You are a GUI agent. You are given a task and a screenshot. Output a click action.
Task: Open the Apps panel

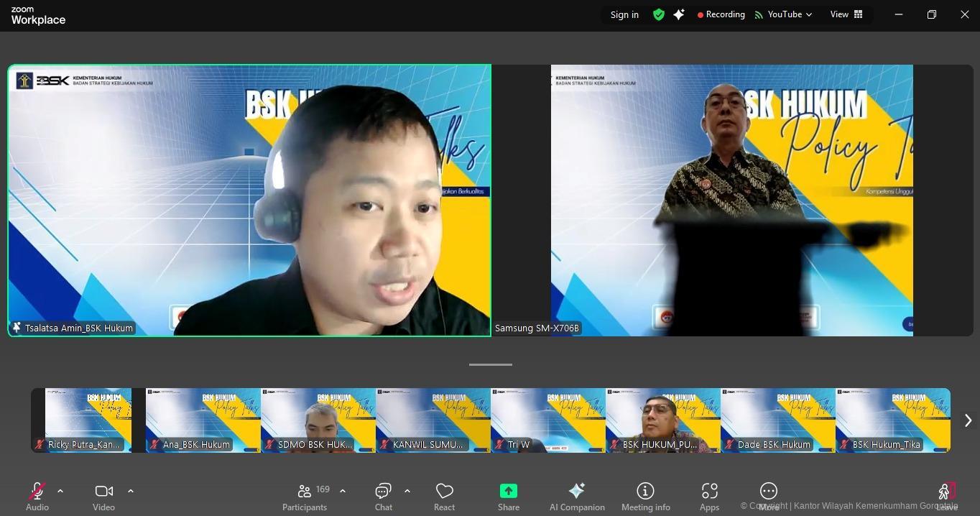[x=709, y=492]
